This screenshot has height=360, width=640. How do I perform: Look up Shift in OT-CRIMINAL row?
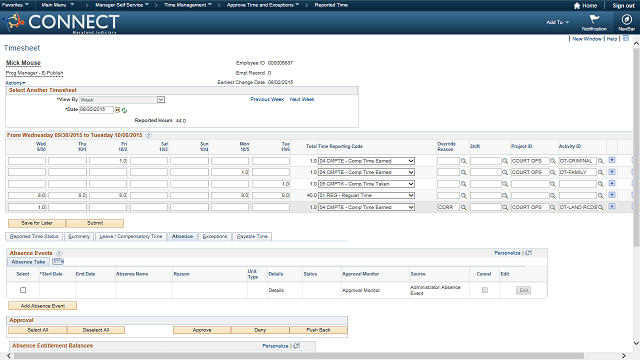505,161
